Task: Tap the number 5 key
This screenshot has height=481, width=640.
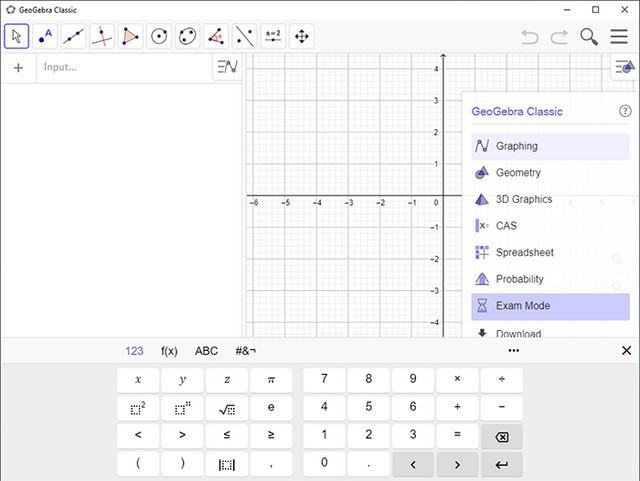Action: [x=369, y=408]
